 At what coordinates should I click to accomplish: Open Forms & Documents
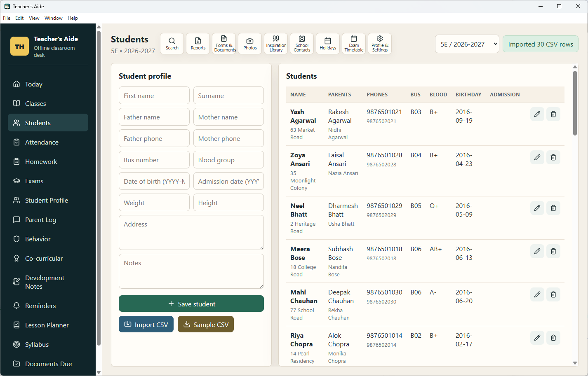[224, 44]
